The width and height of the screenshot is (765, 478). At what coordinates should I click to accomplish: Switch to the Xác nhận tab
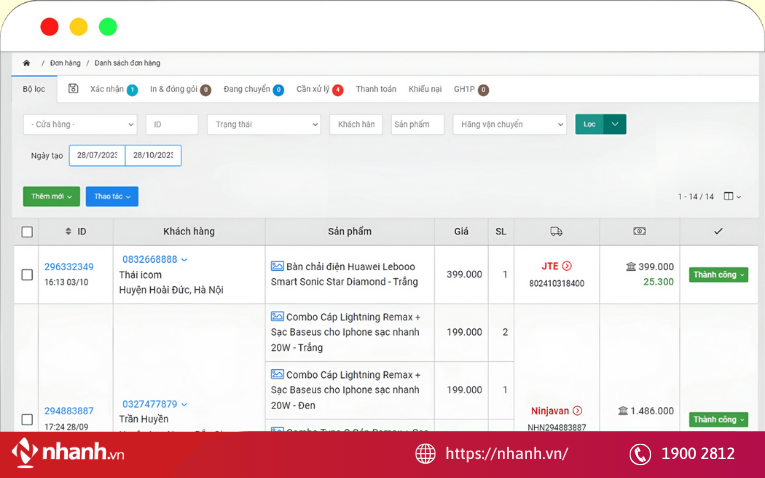point(114,89)
